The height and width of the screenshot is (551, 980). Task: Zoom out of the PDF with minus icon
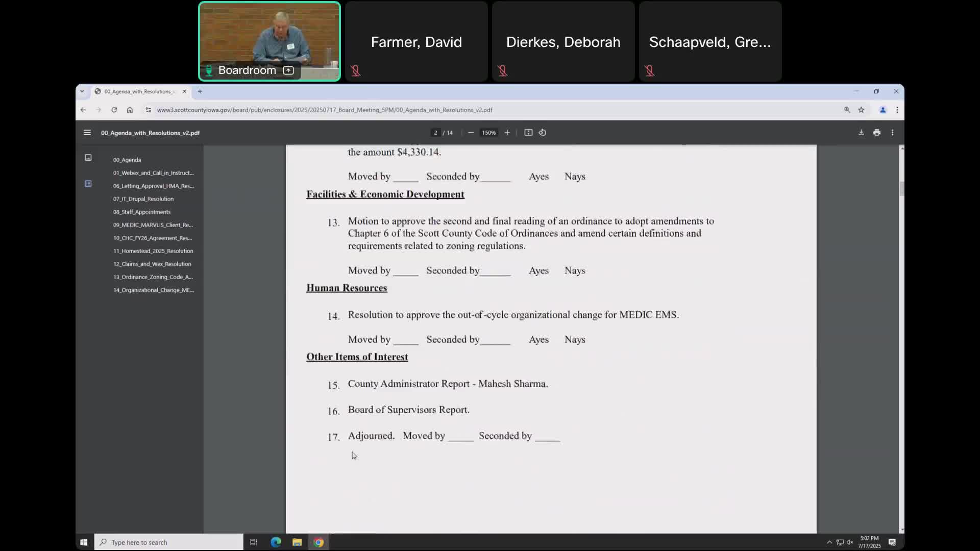[x=470, y=132]
